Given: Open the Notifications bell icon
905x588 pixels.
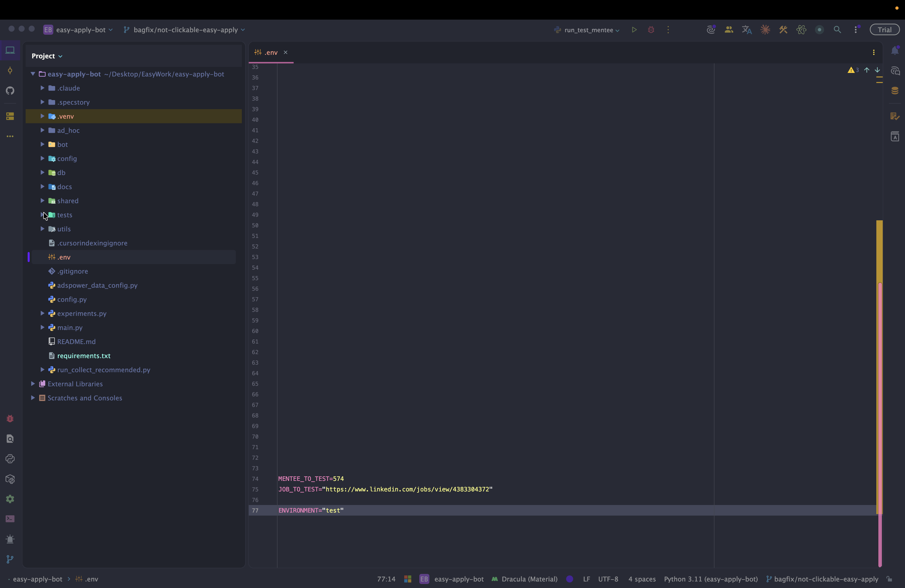Looking at the screenshot, I should [x=895, y=51].
